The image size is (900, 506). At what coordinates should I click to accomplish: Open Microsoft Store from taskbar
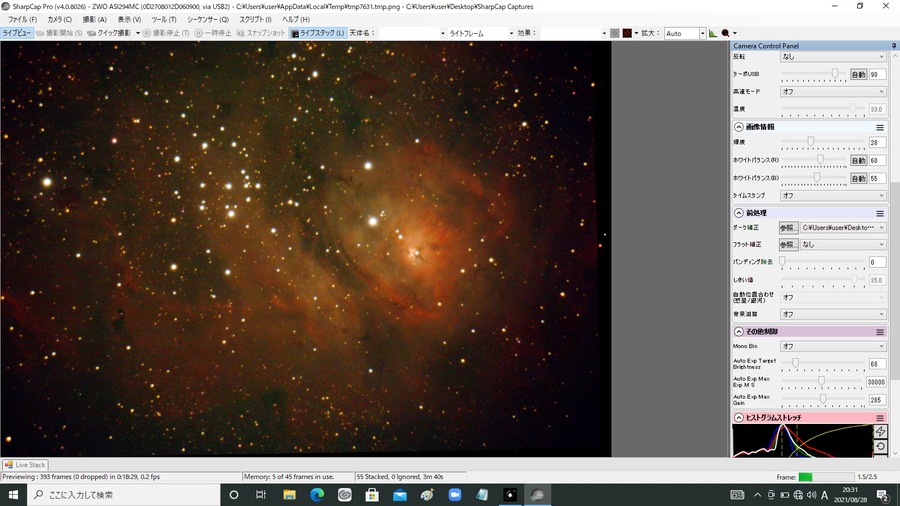[x=372, y=495]
